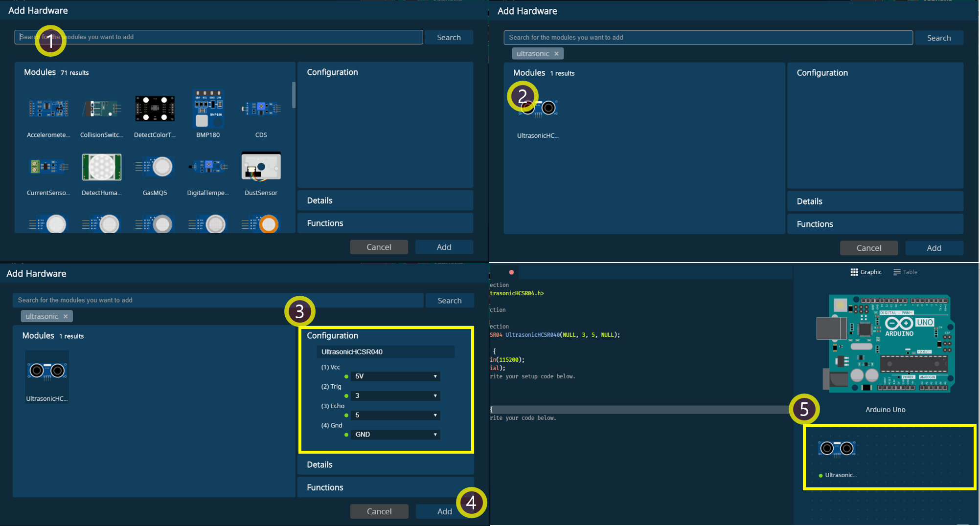Image resolution: width=980 pixels, height=526 pixels.
Task: Focus search field in the 71-results dialog
Action: 219,37
